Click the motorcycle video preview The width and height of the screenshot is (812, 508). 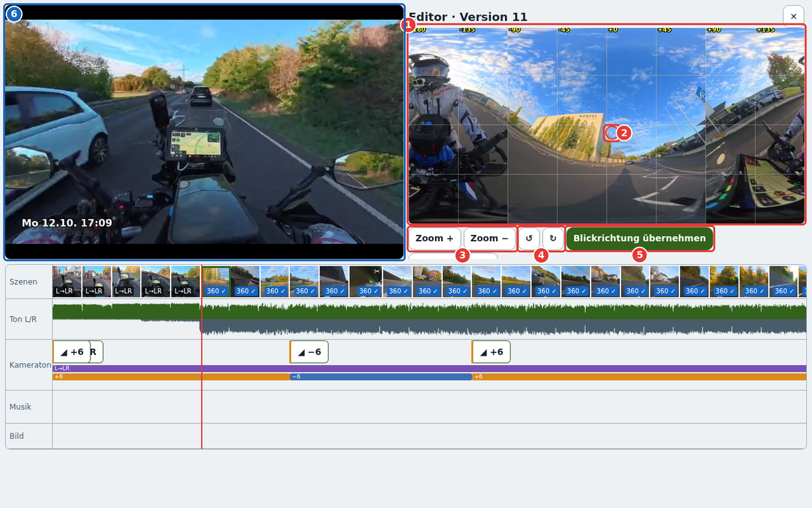[204, 132]
